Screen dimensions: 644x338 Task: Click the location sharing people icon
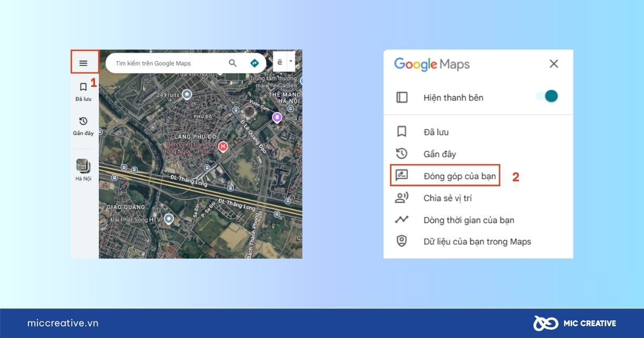point(401,198)
